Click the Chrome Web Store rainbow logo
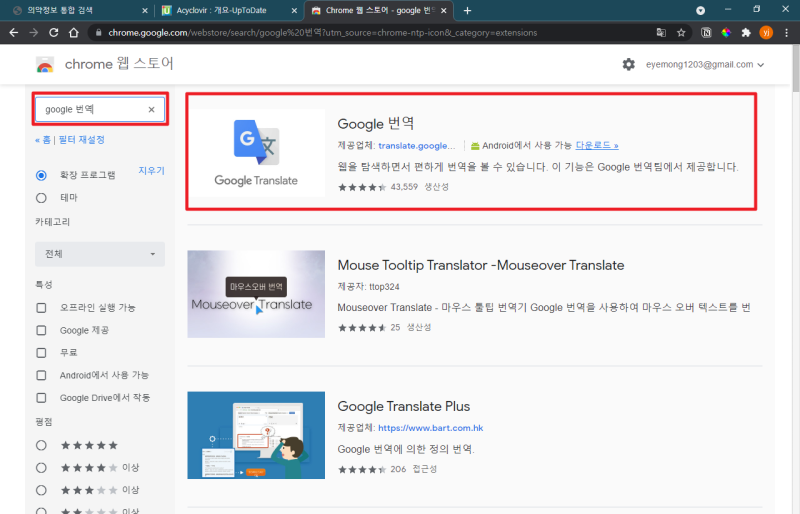Screen dimensions: 800x514 pos(45,65)
